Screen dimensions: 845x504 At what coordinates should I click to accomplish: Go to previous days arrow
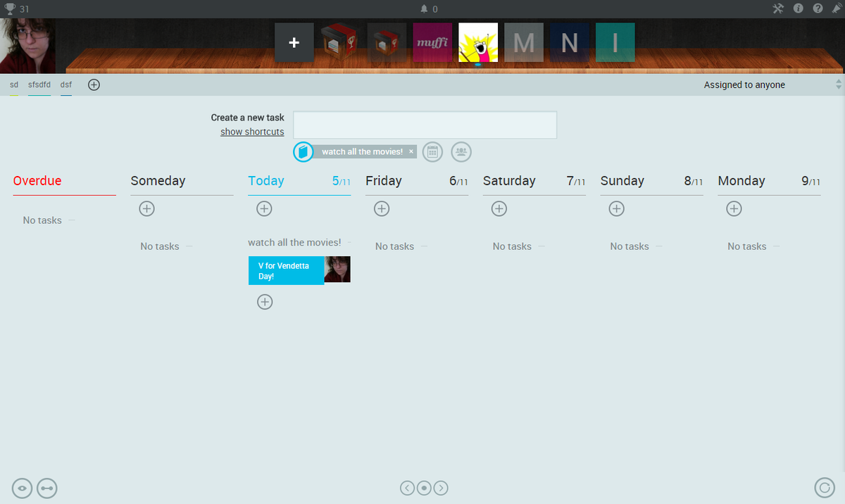tap(407, 488)
